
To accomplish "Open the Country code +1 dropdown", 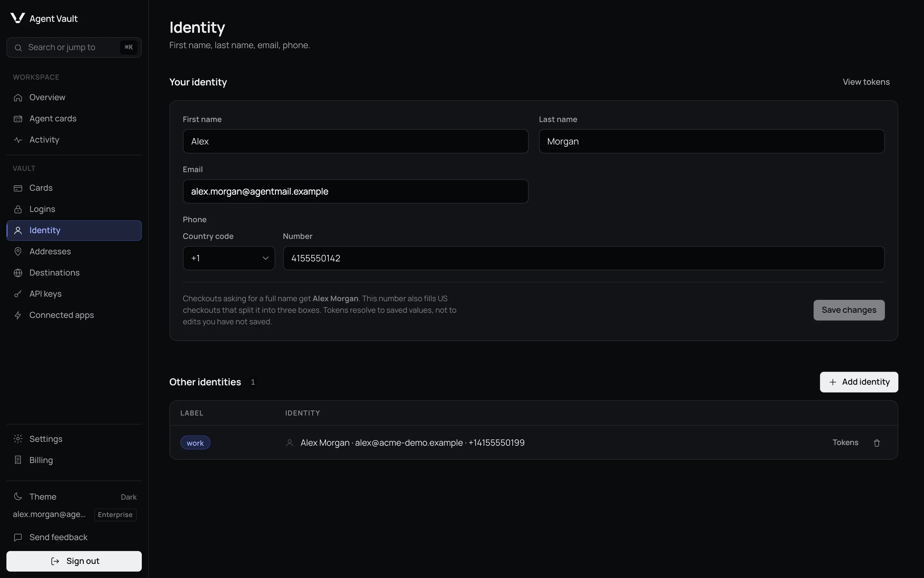I will [229, 258].
